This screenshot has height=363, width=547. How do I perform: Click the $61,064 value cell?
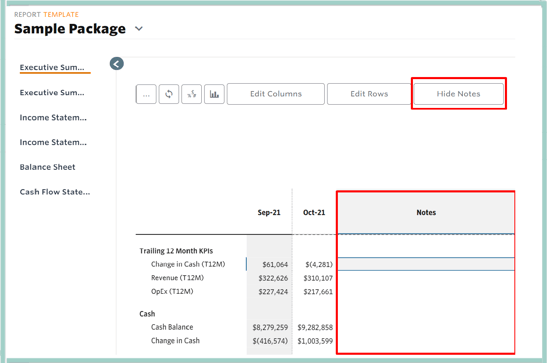(x=275, y=265)
